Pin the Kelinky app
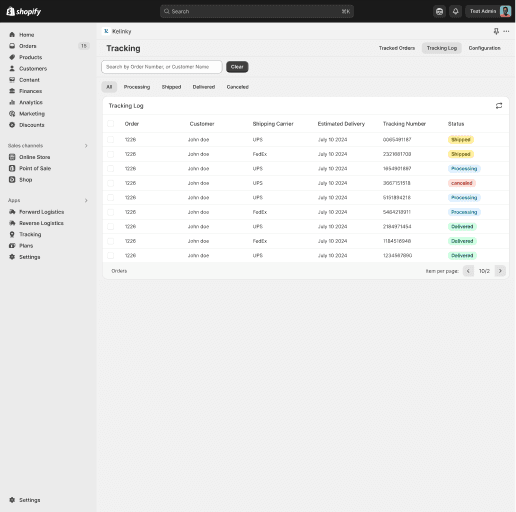516x512 pixels. [496, 31]
